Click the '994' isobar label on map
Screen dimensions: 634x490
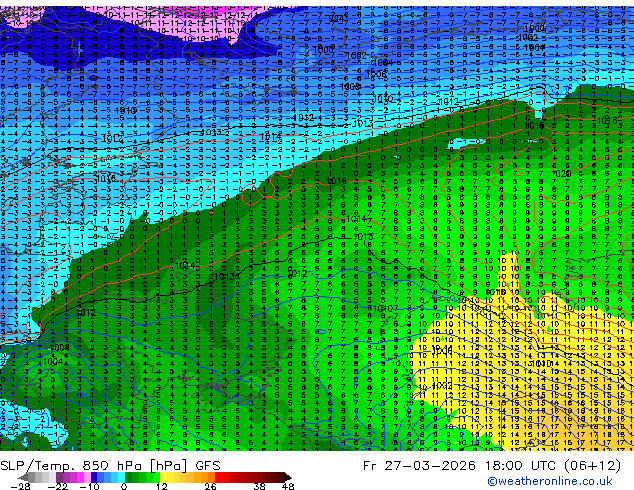click(336, 19)
